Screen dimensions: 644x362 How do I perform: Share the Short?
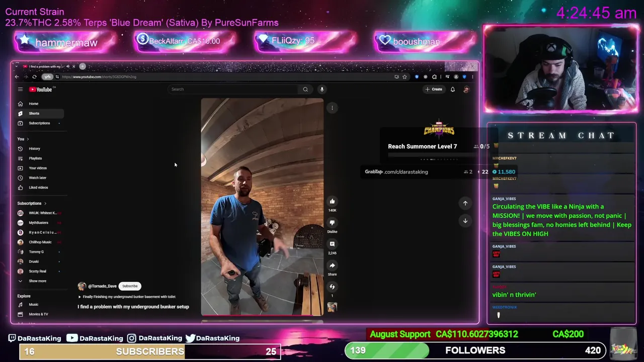pyautogui.click(x=332, y=265)
